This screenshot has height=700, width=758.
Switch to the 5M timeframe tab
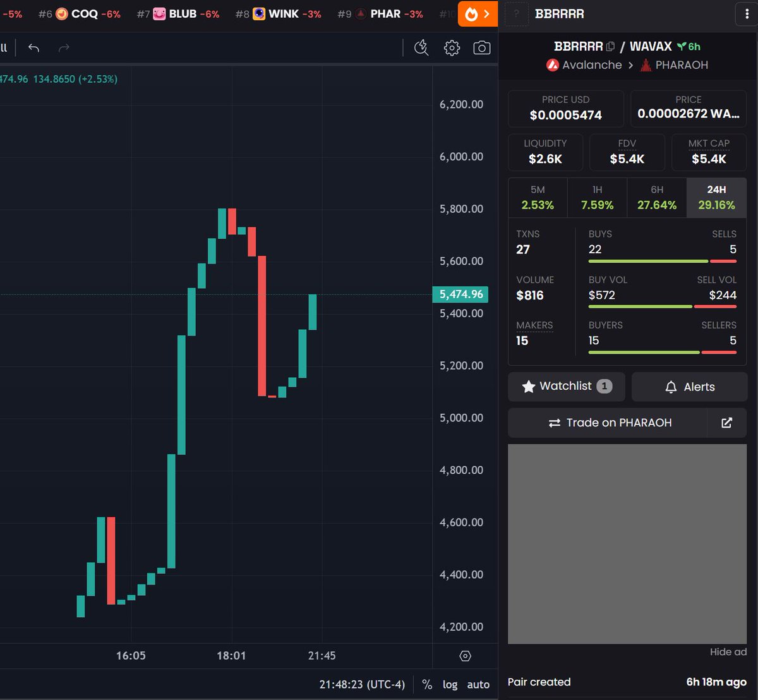tap(538, 197)
